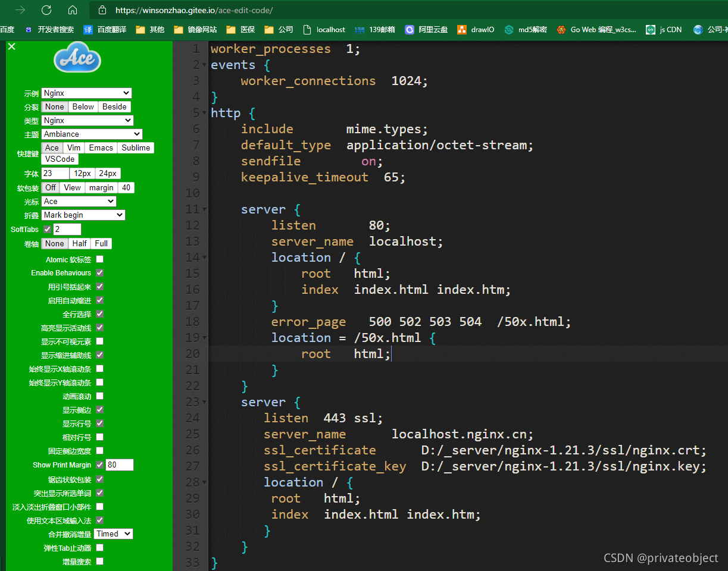
Task: Set split to Below
Action: click(x=83, y=106)
